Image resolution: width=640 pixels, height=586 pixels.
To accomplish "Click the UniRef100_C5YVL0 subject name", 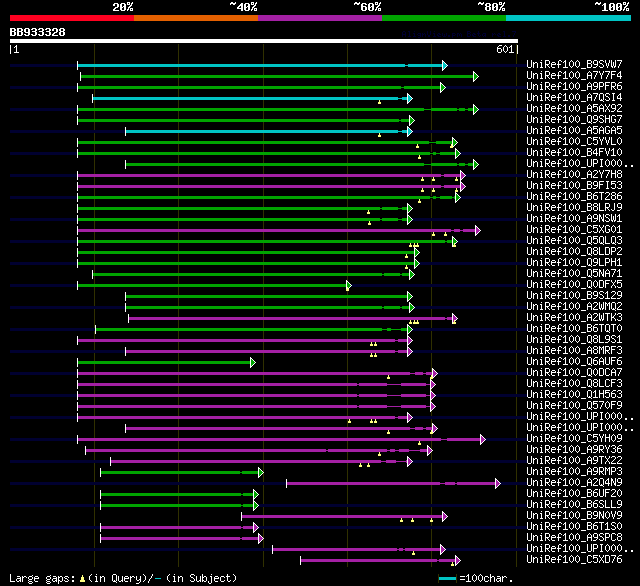I will coord(574,142).
